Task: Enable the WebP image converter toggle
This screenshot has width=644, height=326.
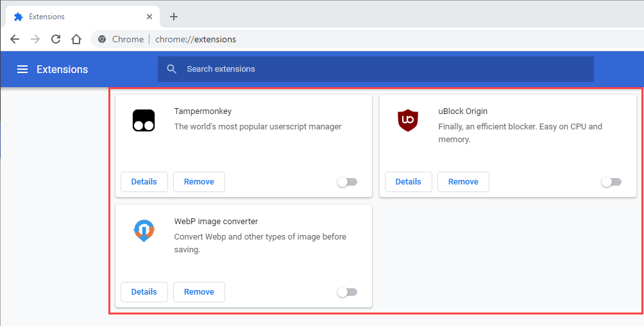Action: [347, 292]
